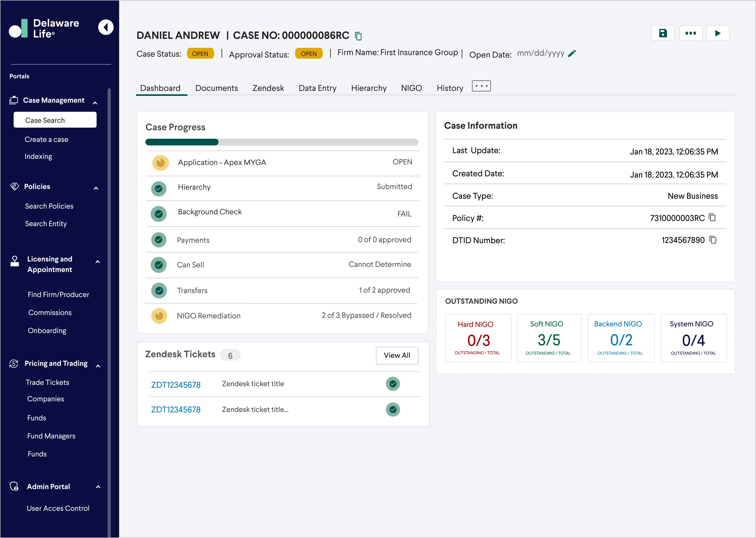Switch to the Documents tab
Image resolution: width=756 pixels, height=538 pixels.
tap(216, 88)
